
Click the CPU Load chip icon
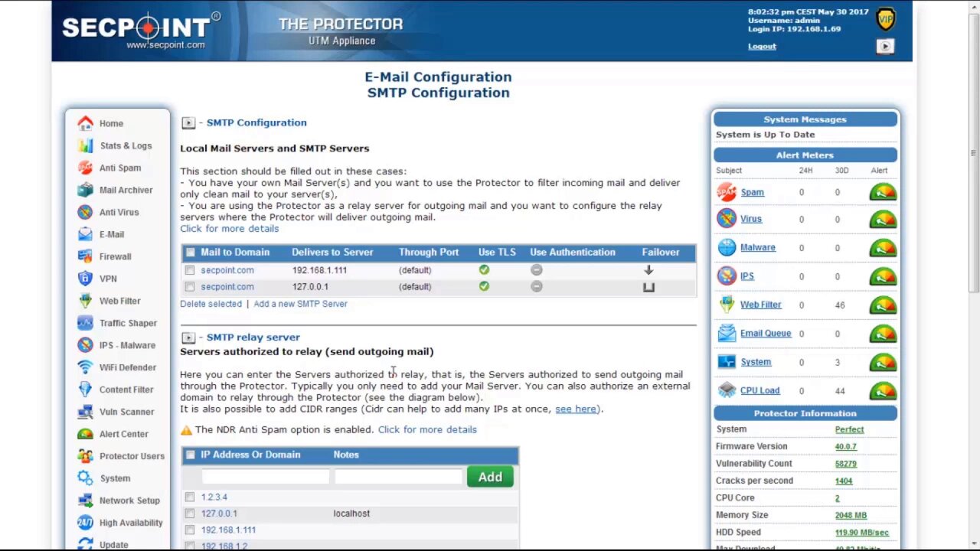[x=727, y=390]
